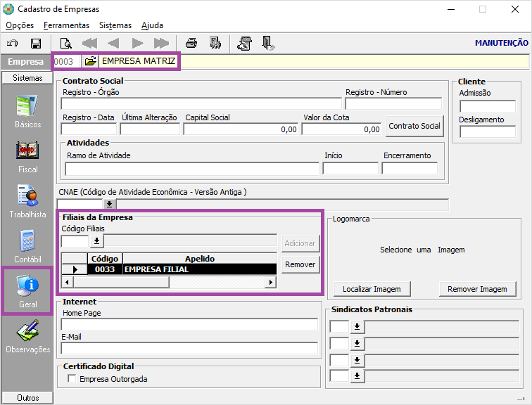Open the Contábil calculator icon

pos(28,246)
